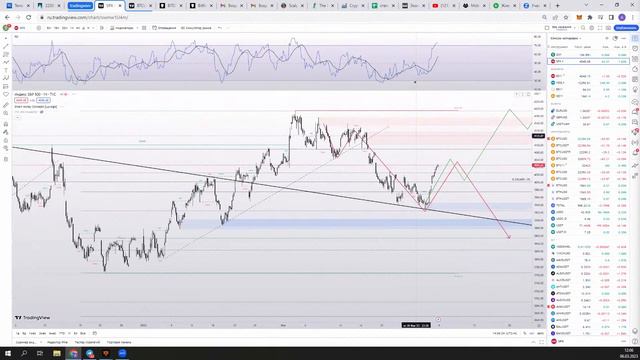Tick the layout setup checkbox in top toolbar

click(x=547, y=28)
